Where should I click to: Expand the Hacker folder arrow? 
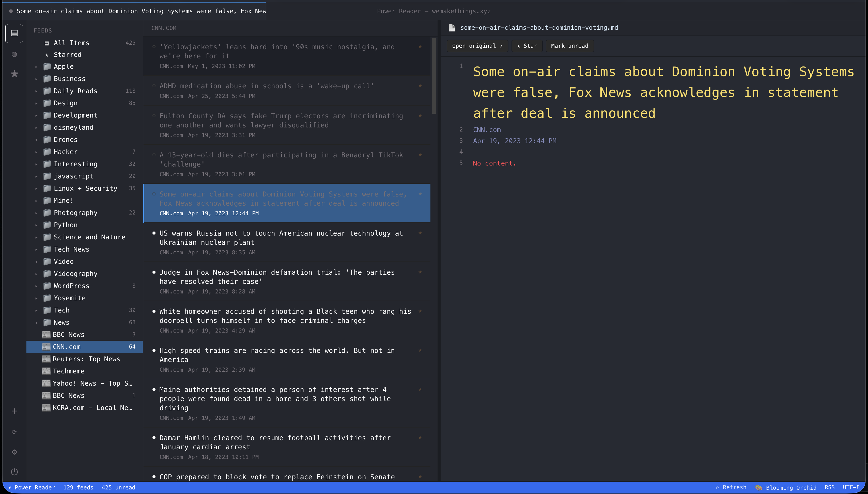click(36, 152)
